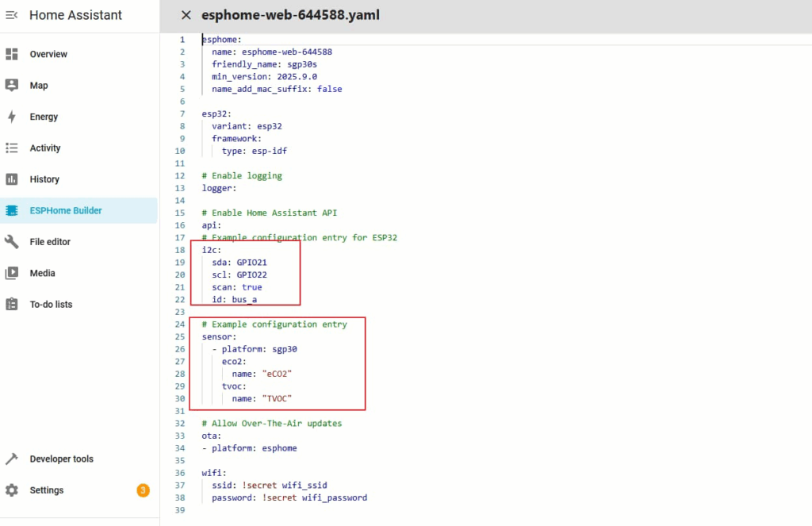Click the ESPHome Builder chip icon

12,211
